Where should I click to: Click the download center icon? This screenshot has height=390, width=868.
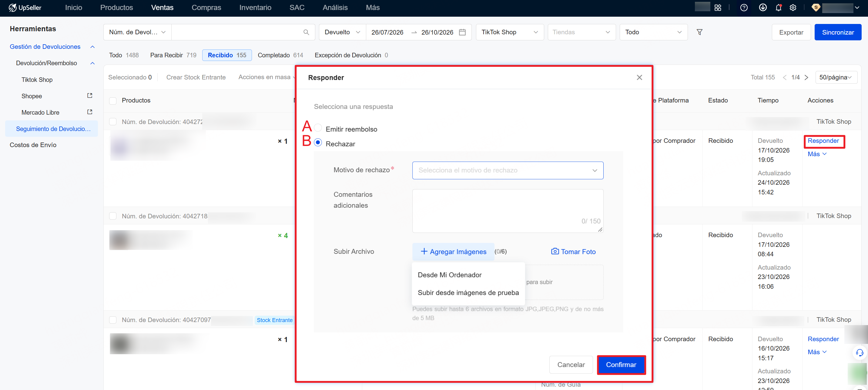coord(762,7)
